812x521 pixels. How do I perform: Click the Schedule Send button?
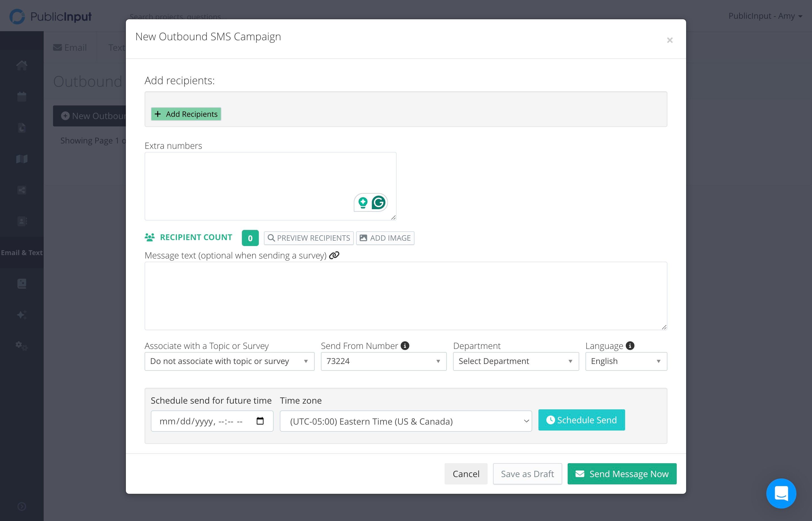[581, 420]
